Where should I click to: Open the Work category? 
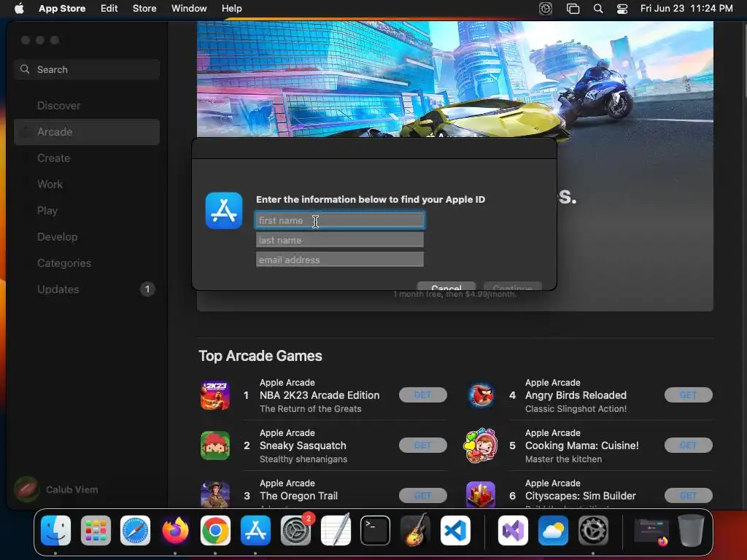click(50, 184)
